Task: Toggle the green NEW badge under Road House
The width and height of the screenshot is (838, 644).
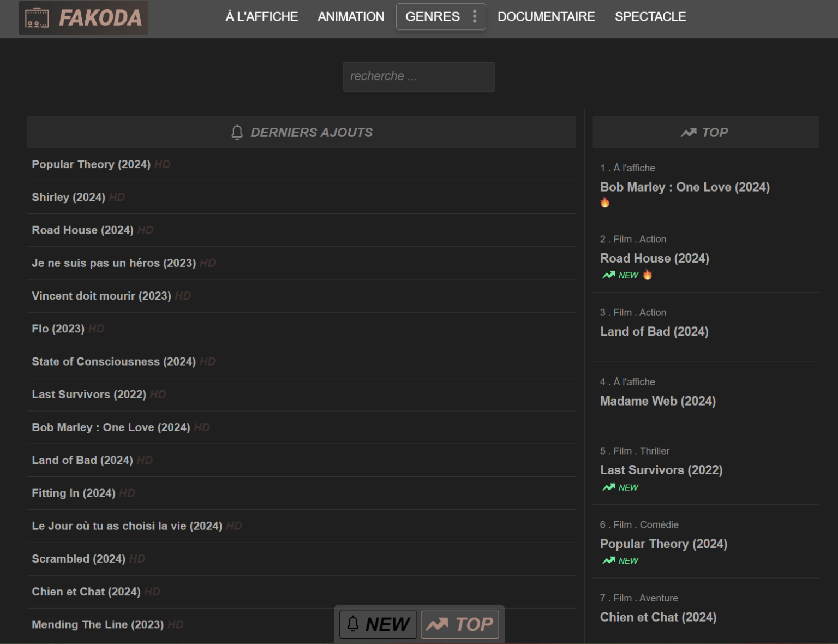Action: point(628,275)
